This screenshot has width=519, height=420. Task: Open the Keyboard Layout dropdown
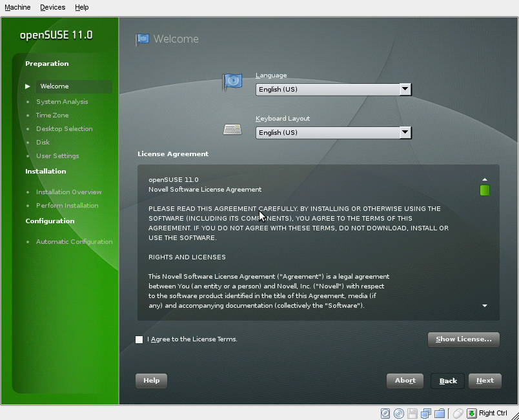coord(405,132)
